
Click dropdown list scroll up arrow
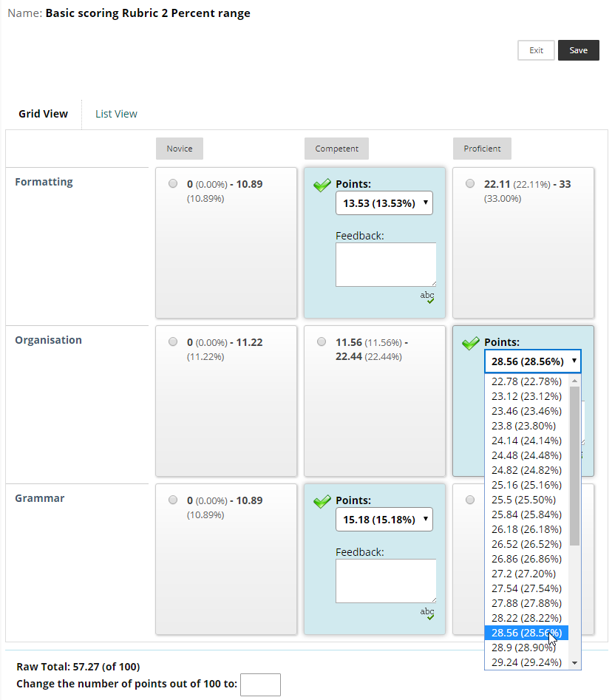pyautogui.click(x=574, y=381)
